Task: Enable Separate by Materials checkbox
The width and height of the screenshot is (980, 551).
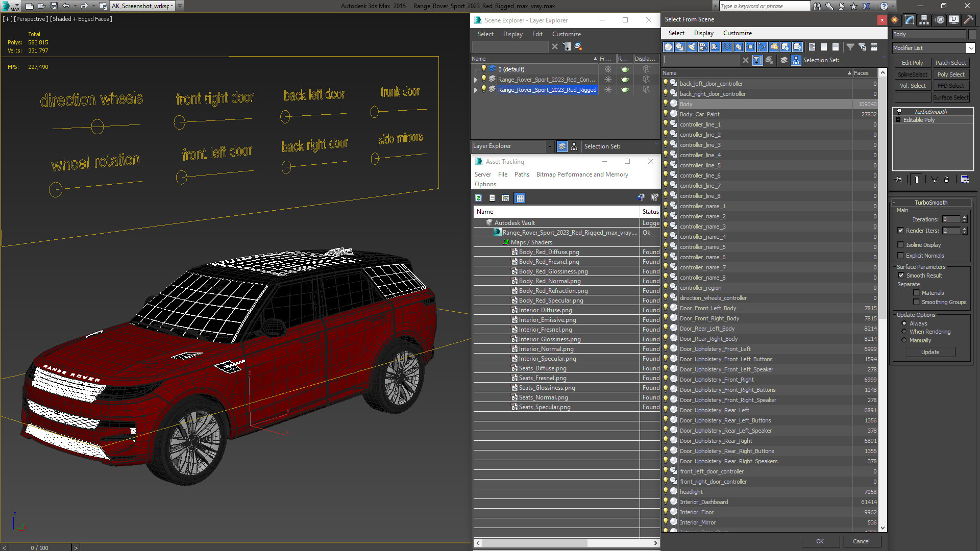Action: (917, 293)
